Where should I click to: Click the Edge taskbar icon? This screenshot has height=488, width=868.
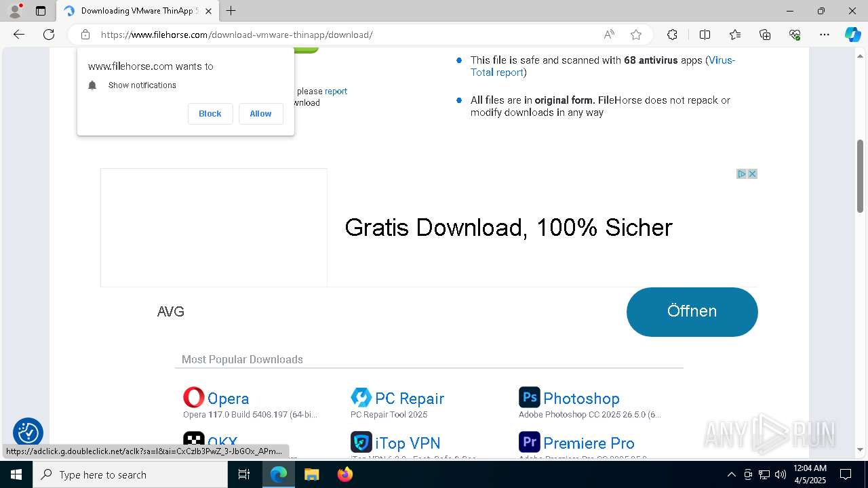point(279,474)
